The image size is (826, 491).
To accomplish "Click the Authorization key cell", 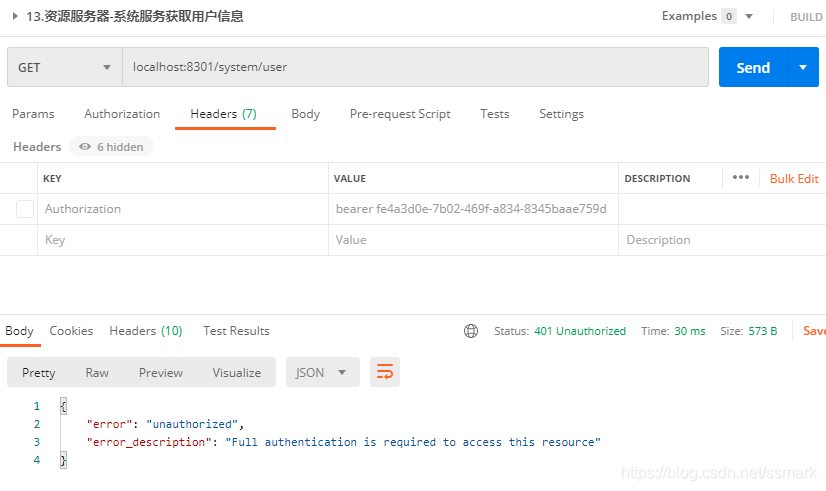I will 183,209.
